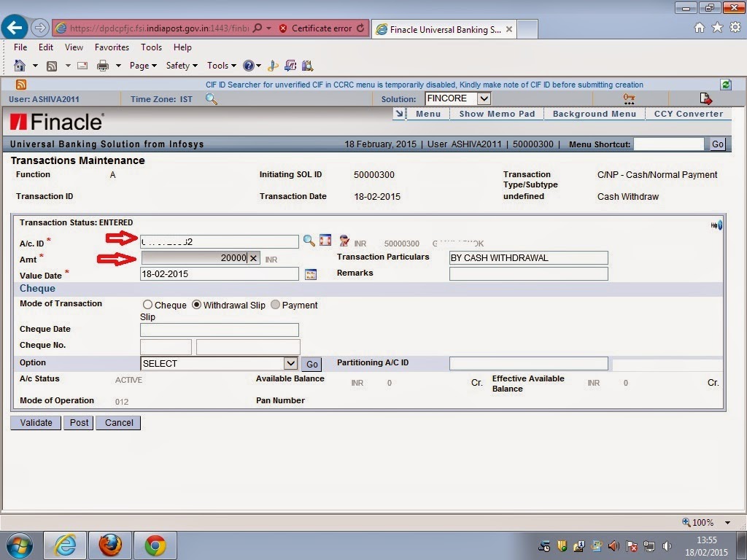This screenshot has height=560, width=747.
Task: Click the Certificate error indicator
Action: (316, 28)
